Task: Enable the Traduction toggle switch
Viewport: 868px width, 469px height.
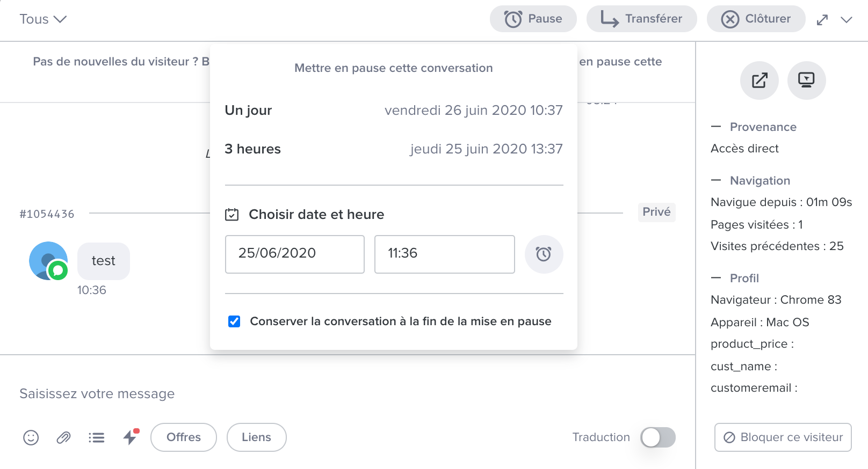Action: point(657,437)
